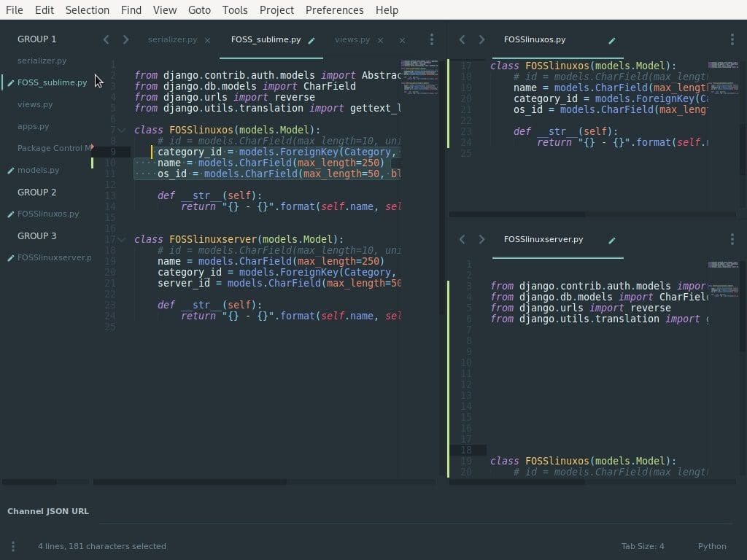Open the status bar menu icon bottom-left
This screenshot has width=747, height=560.
(12, 545)
